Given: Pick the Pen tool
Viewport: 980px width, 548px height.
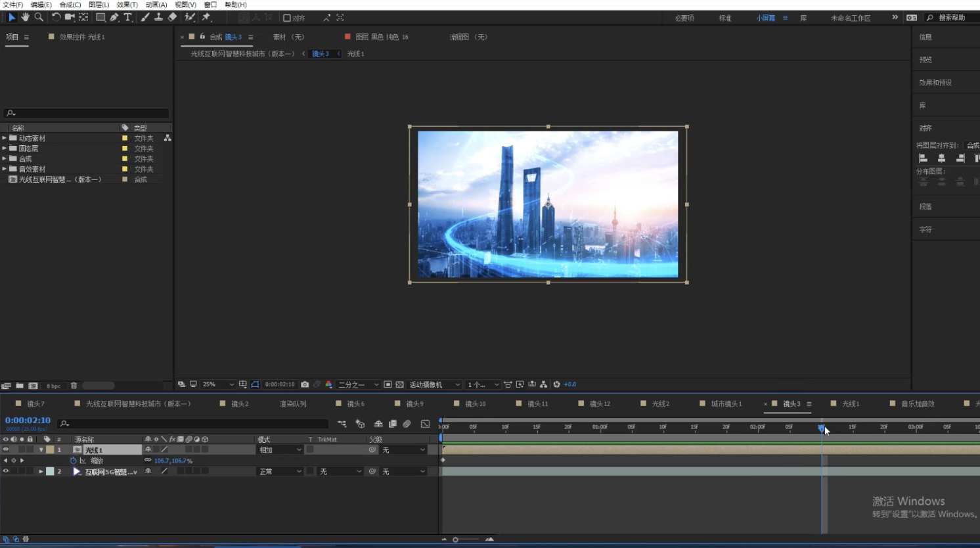Looking at the screenshot, I should click(x=114, y=18).
